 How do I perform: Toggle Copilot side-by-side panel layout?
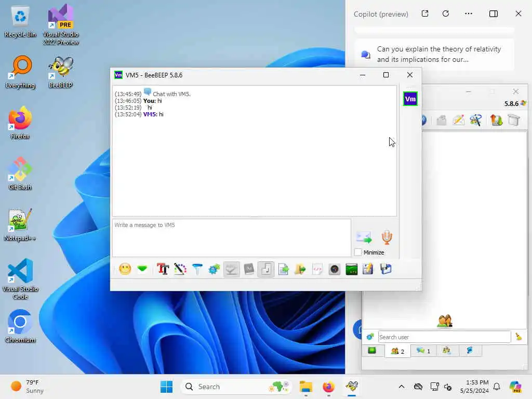pyautogui.click(x=494, y=14)
